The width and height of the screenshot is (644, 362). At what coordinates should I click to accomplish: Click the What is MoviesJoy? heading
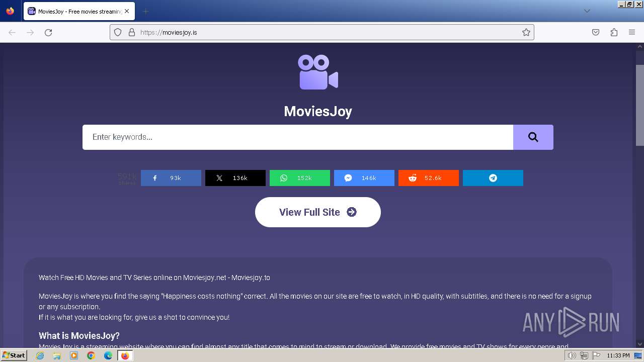point(79,335)
